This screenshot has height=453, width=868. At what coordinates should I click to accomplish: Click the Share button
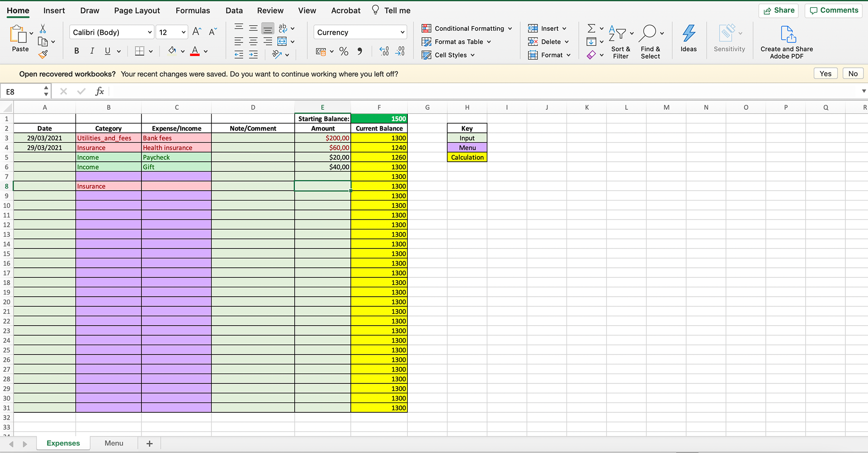[x=778, y=10]
